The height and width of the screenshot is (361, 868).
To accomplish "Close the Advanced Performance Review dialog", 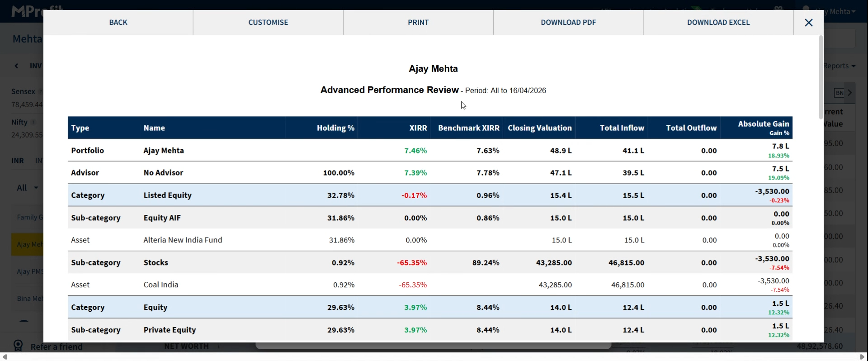I will coord(808,23).
